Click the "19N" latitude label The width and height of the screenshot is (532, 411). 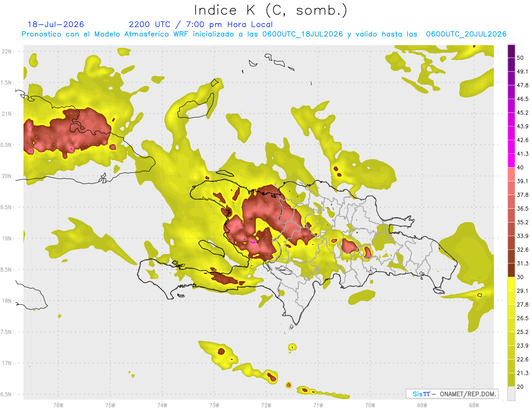point(7,238)
